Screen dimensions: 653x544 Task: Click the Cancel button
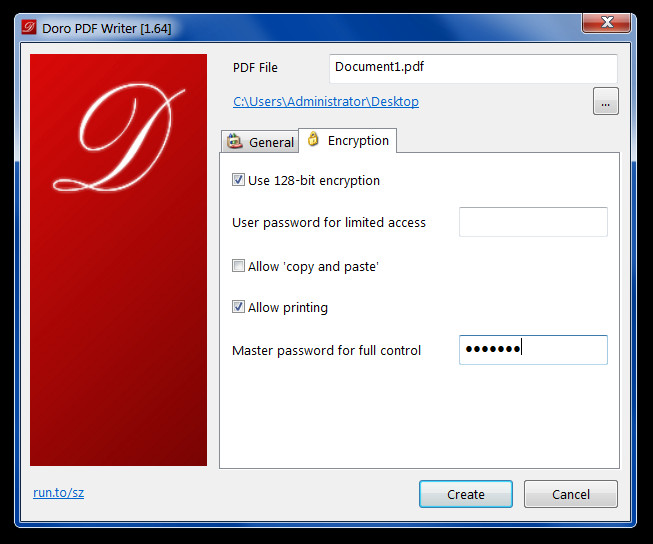[571, 494]
